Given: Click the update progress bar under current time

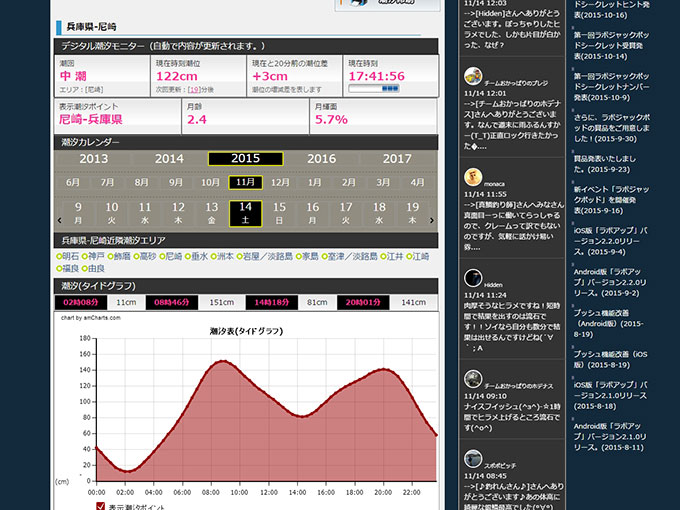Looking at the screenshot, I should [371, 89].
